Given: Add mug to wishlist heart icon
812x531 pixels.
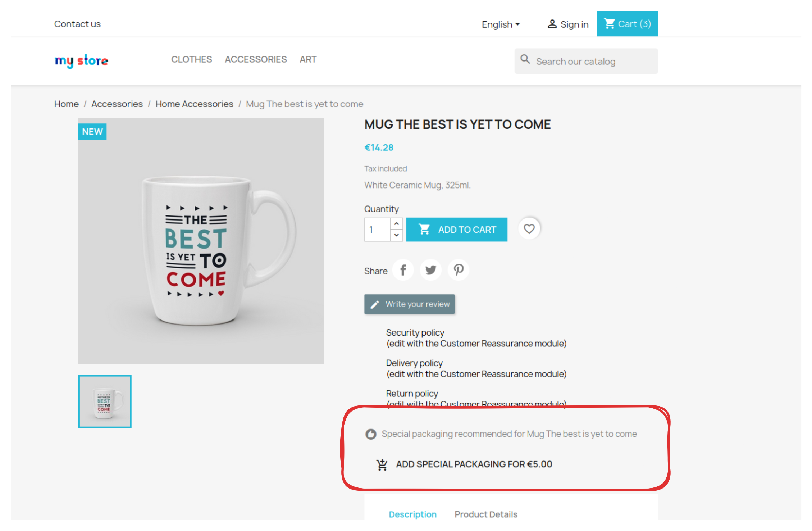Looking at the screenshot, I should point(529,229).
